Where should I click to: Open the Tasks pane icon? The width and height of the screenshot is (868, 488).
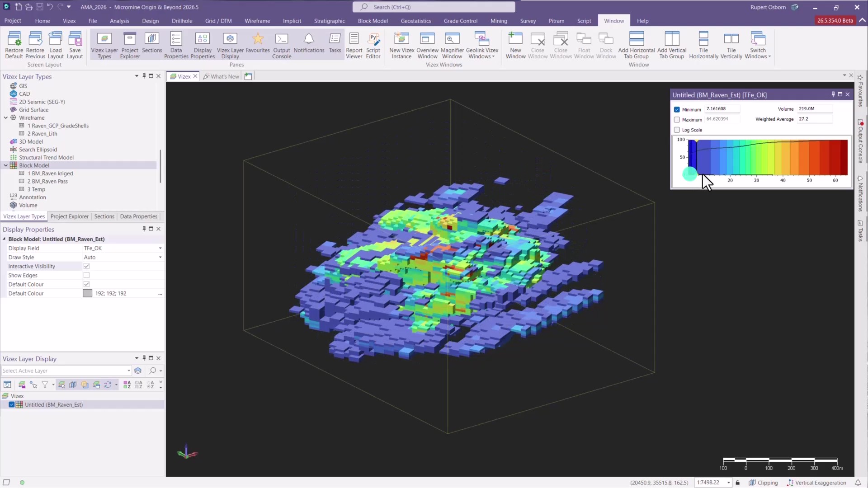click(x=335, y=43)
